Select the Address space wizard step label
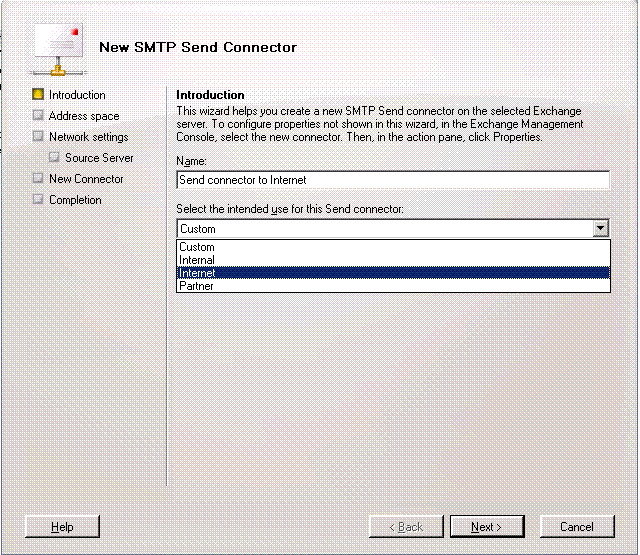The image size is (640, 555). (84, 116)
